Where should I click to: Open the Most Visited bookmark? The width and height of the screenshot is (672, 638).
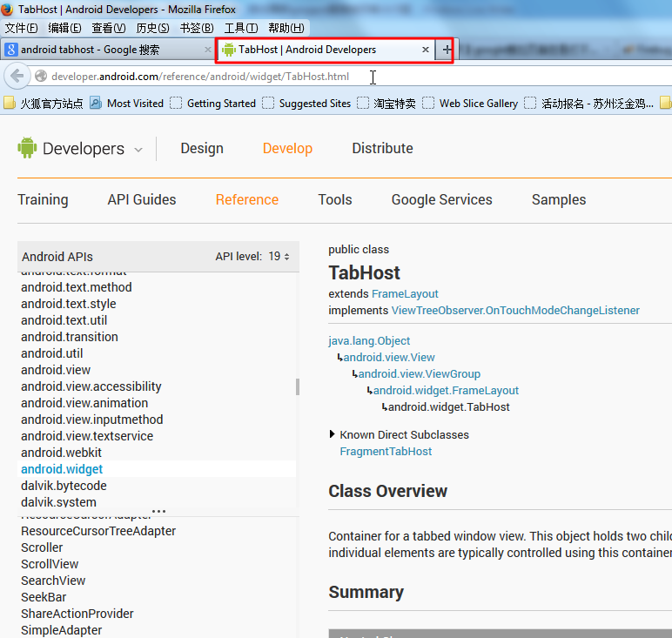pyautogui.click(x=127, y=104)
